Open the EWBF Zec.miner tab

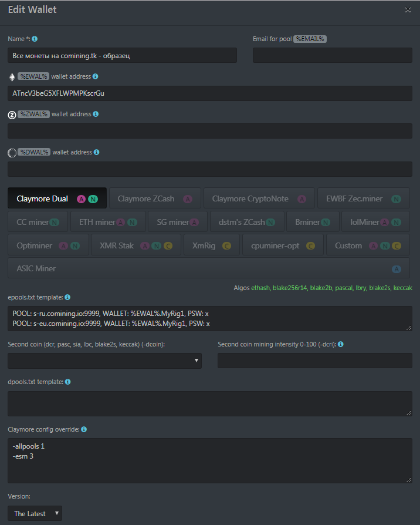click(364, 198)
